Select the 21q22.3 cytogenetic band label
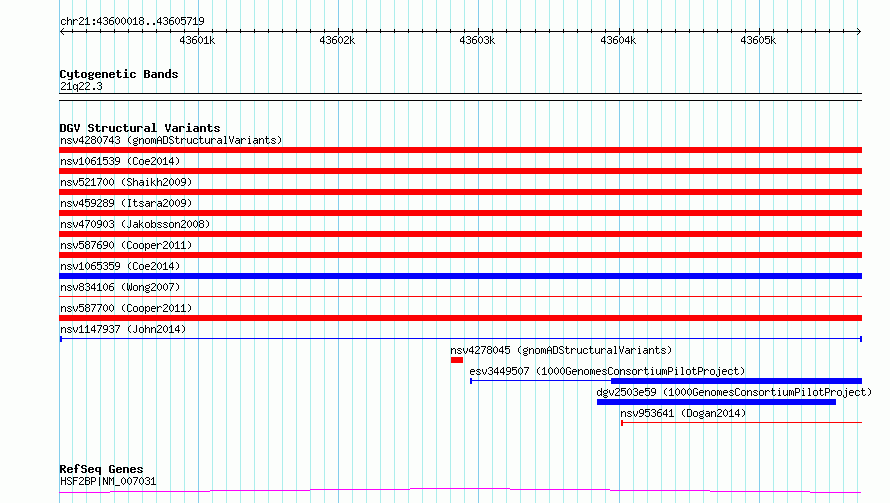 81,86
